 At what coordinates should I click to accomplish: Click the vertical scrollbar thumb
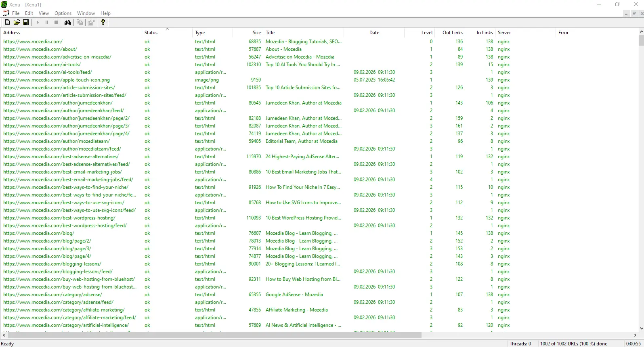[x=641, y=40]
